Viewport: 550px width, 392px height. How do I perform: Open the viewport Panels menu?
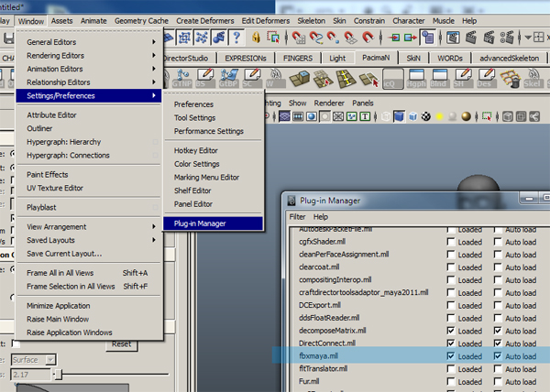click(x=363, y=103)
